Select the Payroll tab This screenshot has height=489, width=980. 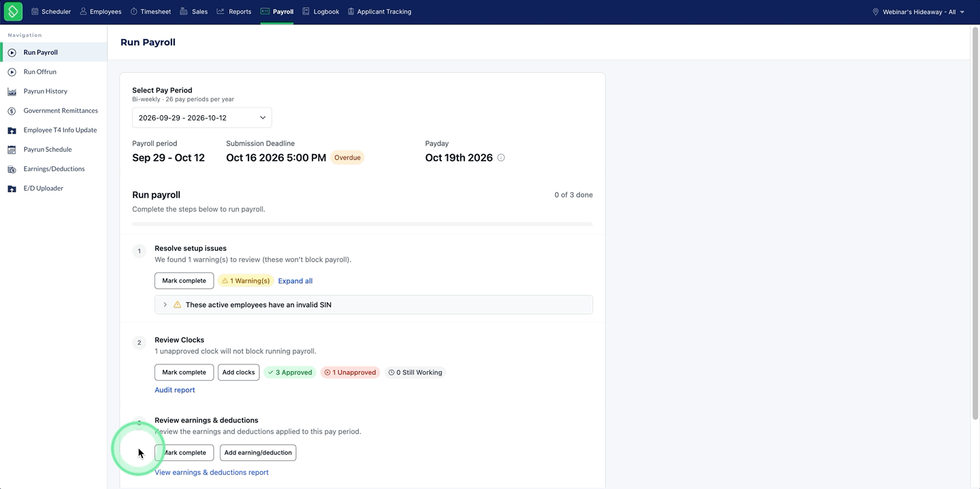(277, 12)
